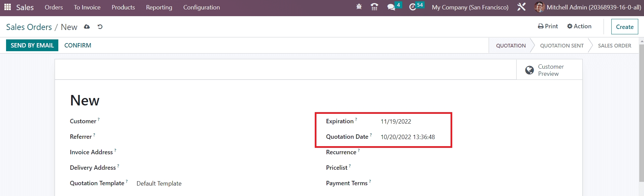
Task: Click the Create button
Action: click(x=624, y=27)
